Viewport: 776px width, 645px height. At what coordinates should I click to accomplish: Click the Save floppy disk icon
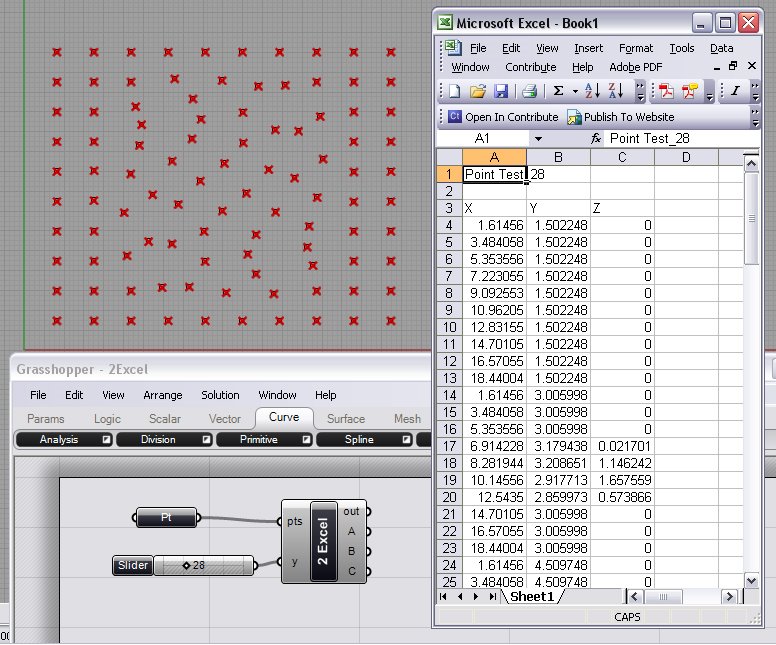pyautogui.click(x=501, y=91)
